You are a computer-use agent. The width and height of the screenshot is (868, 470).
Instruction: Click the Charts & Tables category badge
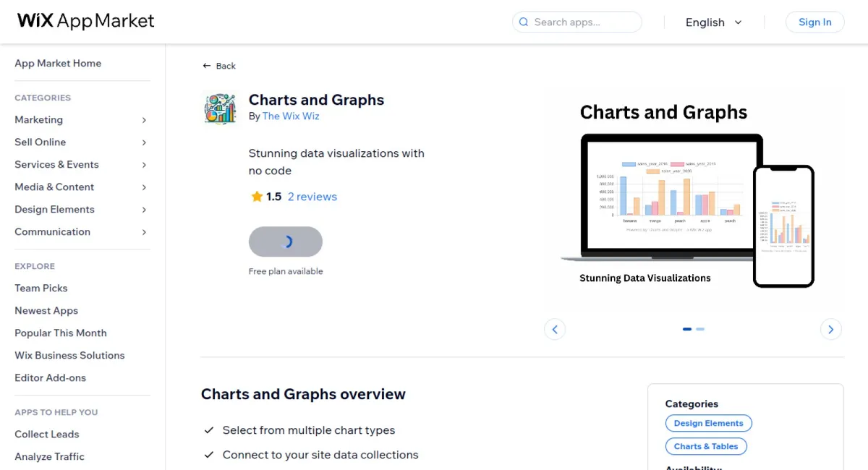[x=706, y=446]
